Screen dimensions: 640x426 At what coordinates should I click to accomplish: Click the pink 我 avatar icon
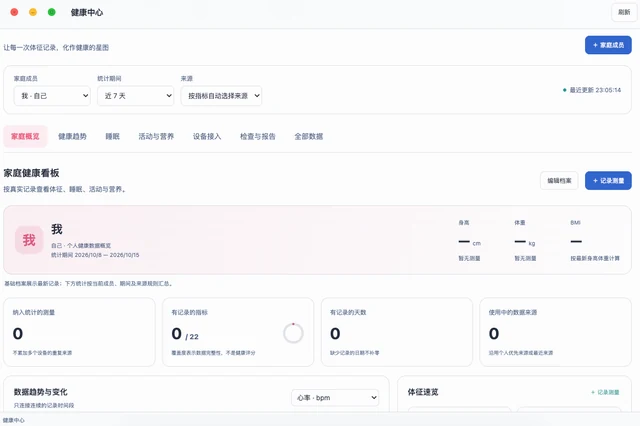29,240
